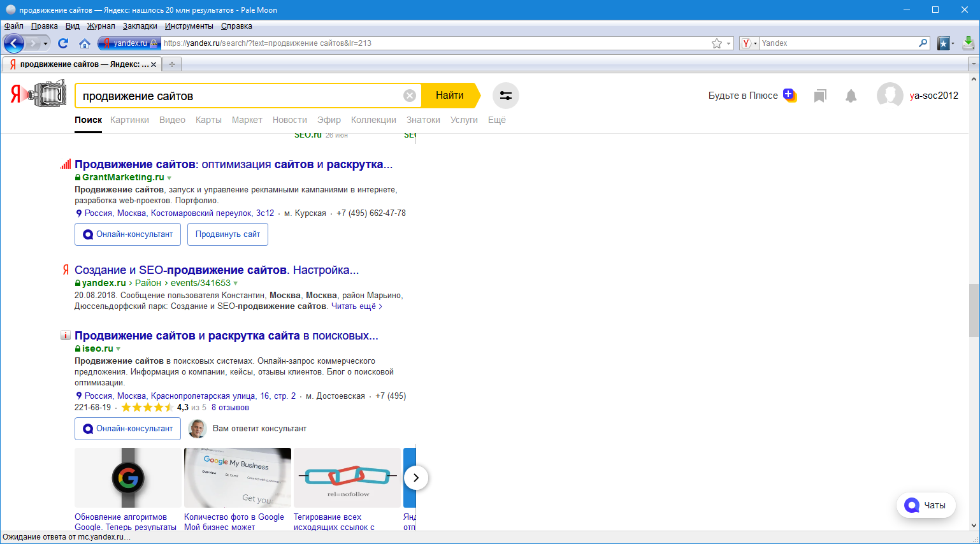Open the Чаты chat button
The image size is (980, 544).
(x=926, y=505)
